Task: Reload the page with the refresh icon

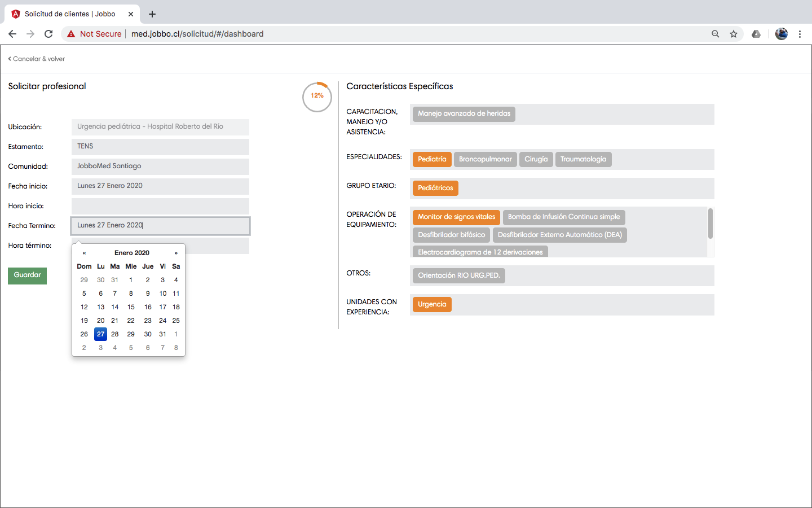Action: [48, 34]
